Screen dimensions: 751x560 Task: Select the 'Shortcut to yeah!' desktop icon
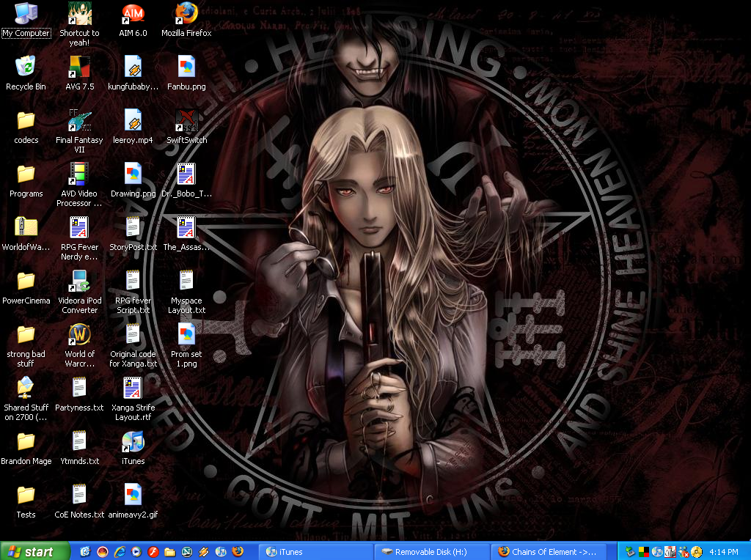pyautogui.click(x=79, y=24)
